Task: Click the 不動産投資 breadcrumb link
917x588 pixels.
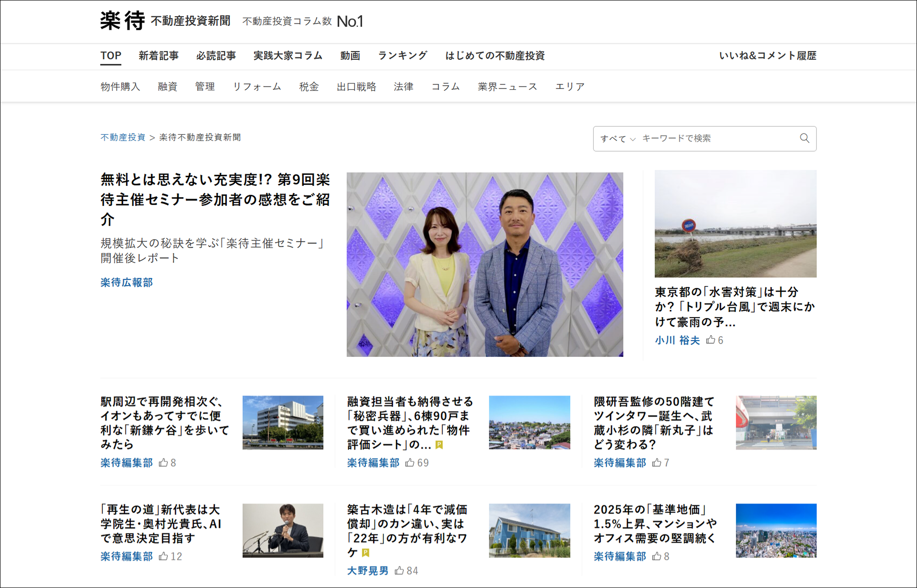Action: (x=123, y=138)
